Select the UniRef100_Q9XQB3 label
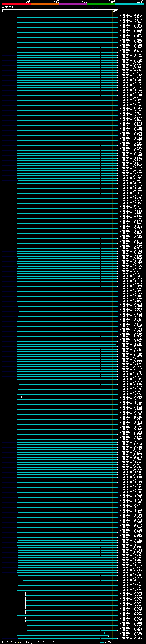Image resolution: width=146 pixels, height=644 pixels. click(x=131, y=331)
